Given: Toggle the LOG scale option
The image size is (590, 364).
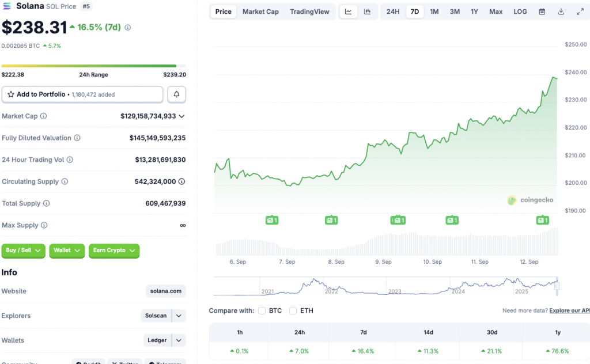Looking at the screenshot, I should pyautogui.click(x=520, y=12).
